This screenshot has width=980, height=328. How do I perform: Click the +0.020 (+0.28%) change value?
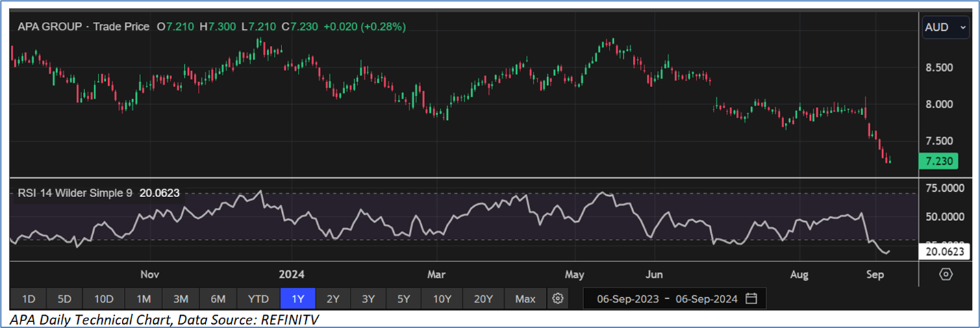pyautogui.click(x=364, y=27)
